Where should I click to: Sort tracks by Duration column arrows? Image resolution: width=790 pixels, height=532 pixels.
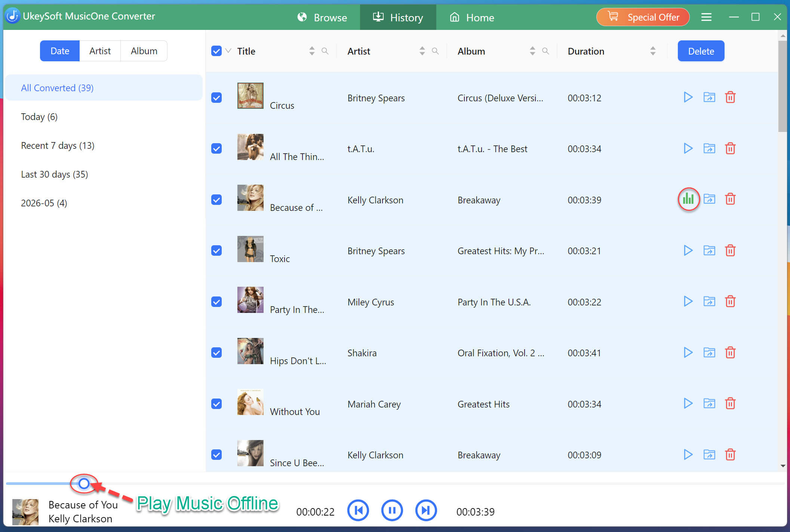click(x=653, y=51)
